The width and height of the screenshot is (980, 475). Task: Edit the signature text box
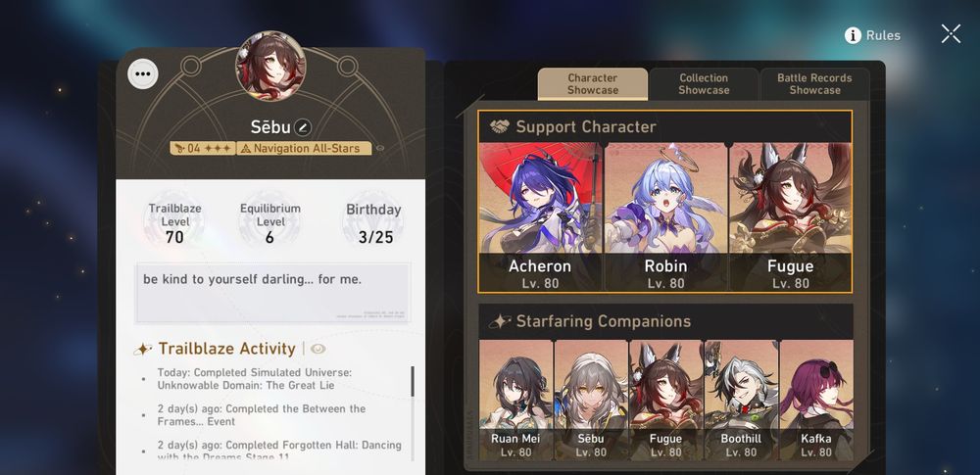[273, 293]
